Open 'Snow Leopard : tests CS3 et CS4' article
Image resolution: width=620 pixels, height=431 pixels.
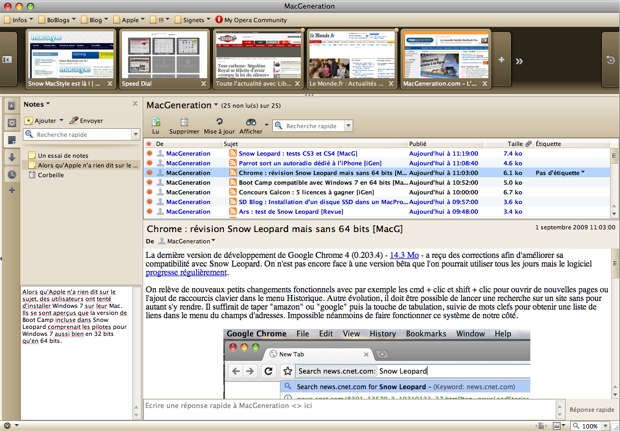298,153
